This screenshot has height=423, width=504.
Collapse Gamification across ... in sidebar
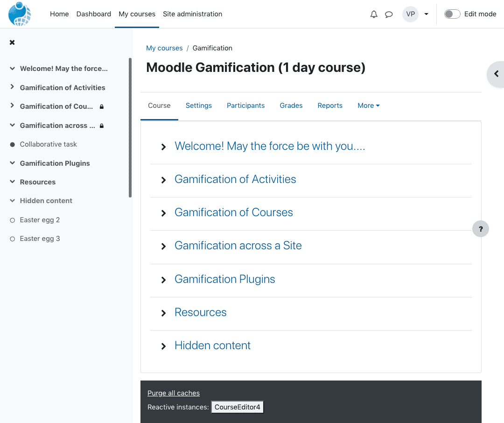tap(12, 125)
